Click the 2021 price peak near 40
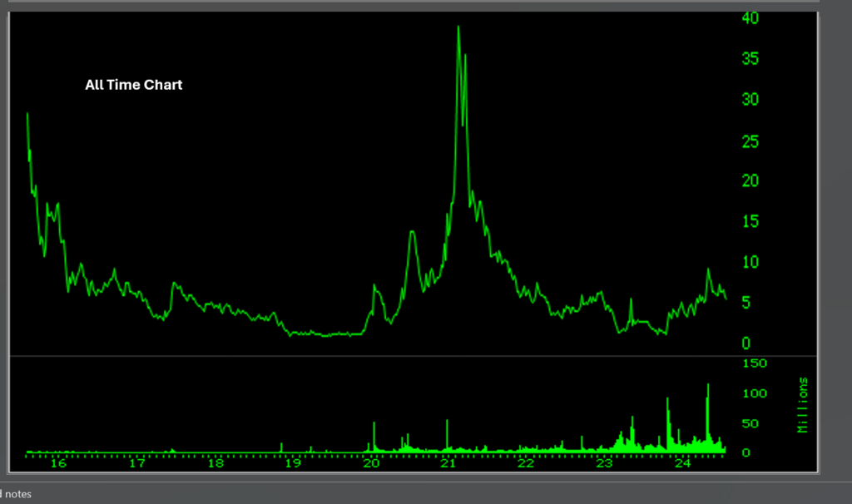 pos(458,28)
